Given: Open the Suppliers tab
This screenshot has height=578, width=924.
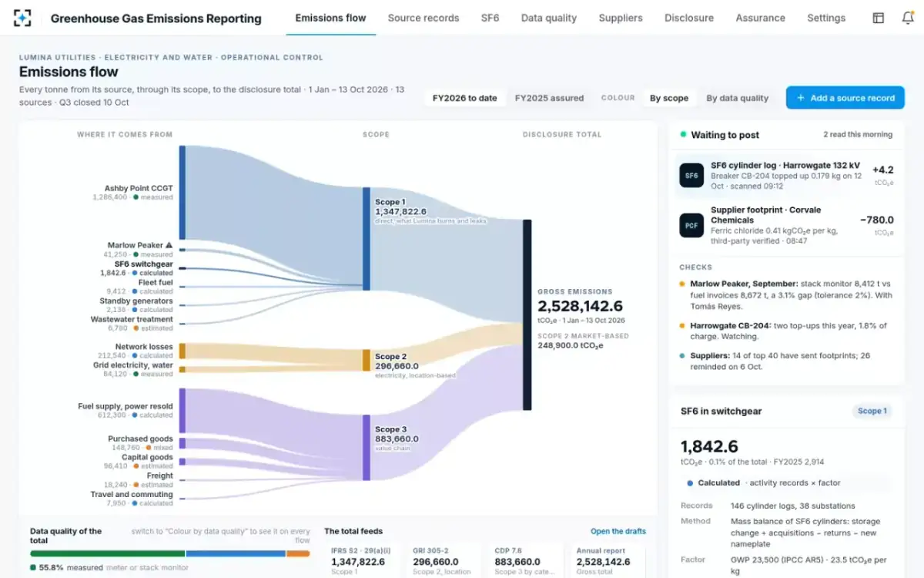Looking at the screenshot, I should [x=621, y=18].
